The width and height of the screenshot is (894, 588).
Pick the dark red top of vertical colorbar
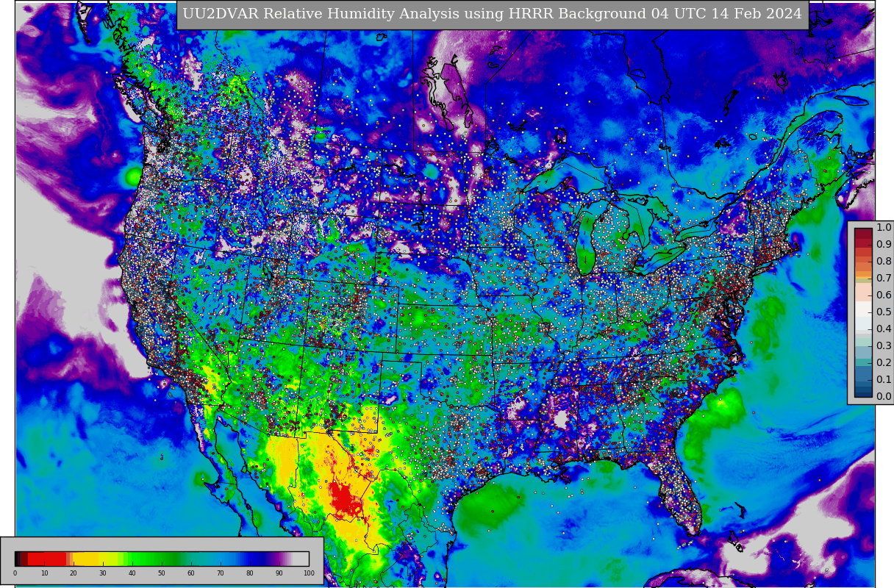[863, 235]
